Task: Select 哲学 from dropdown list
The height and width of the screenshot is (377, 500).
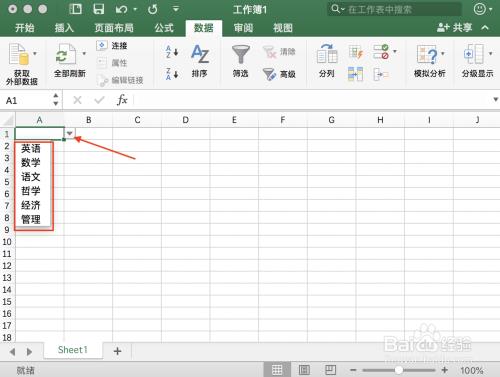Action: coord(31,191)
